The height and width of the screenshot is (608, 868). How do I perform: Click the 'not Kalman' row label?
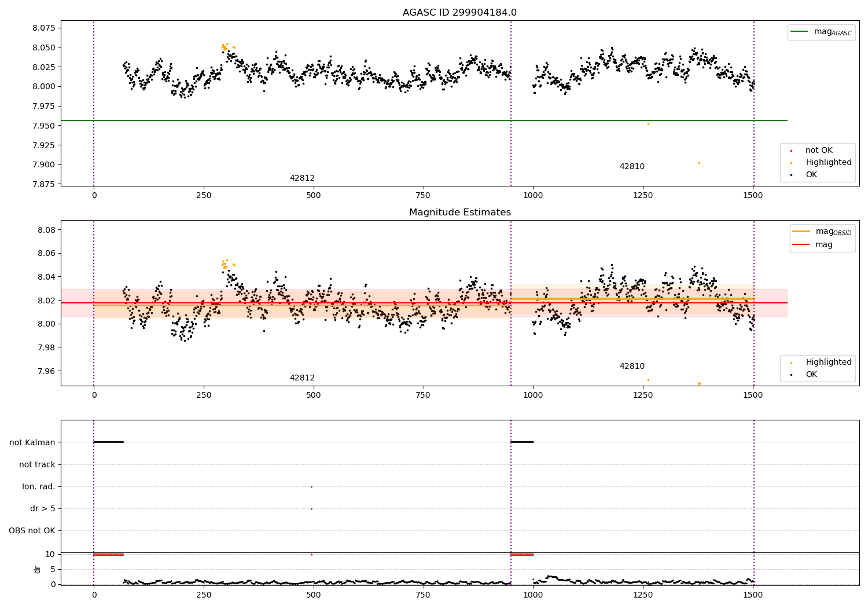coord(32,443)
